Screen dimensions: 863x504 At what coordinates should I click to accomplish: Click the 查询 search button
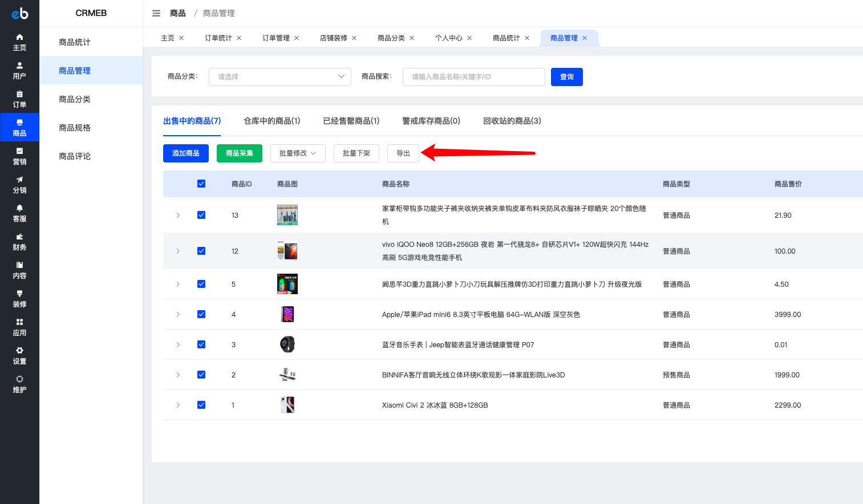tap(567, 77)
